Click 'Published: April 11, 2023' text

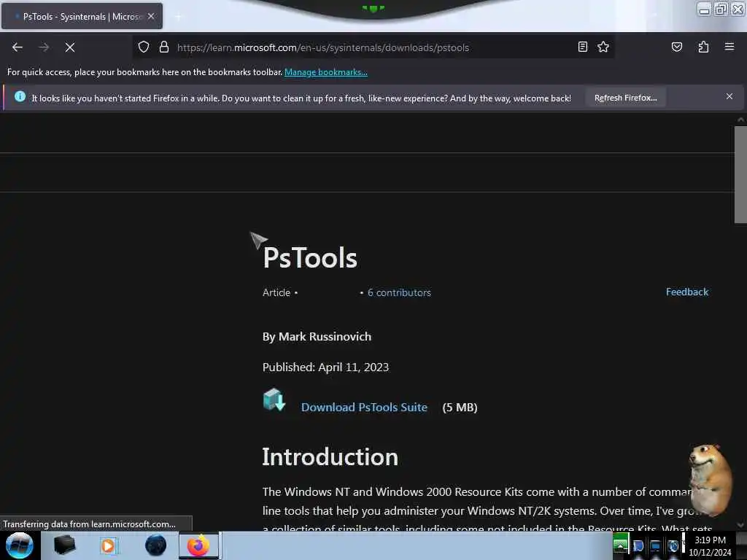click(x=325, y=367)
